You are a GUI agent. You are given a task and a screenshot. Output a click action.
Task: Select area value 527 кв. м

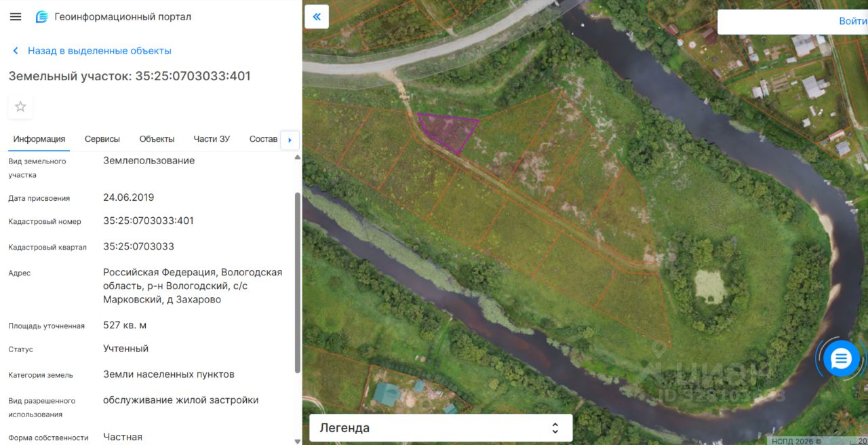pyautogui.click(x=125, y=325)
